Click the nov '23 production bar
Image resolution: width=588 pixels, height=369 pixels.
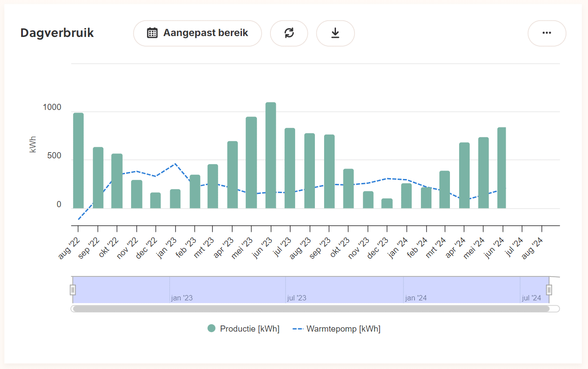click(368, 200)
